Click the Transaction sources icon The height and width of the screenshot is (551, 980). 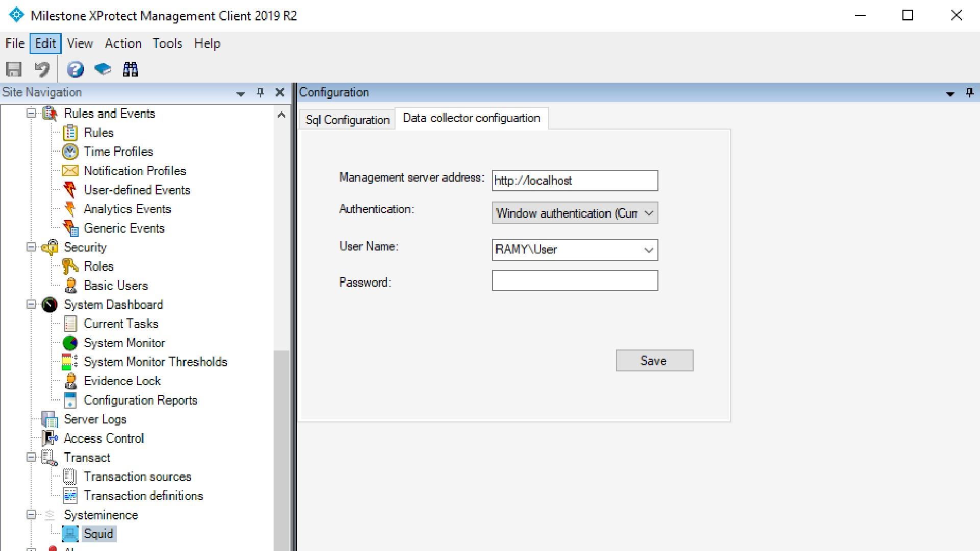pyautogui.click(x=70, y=477)
